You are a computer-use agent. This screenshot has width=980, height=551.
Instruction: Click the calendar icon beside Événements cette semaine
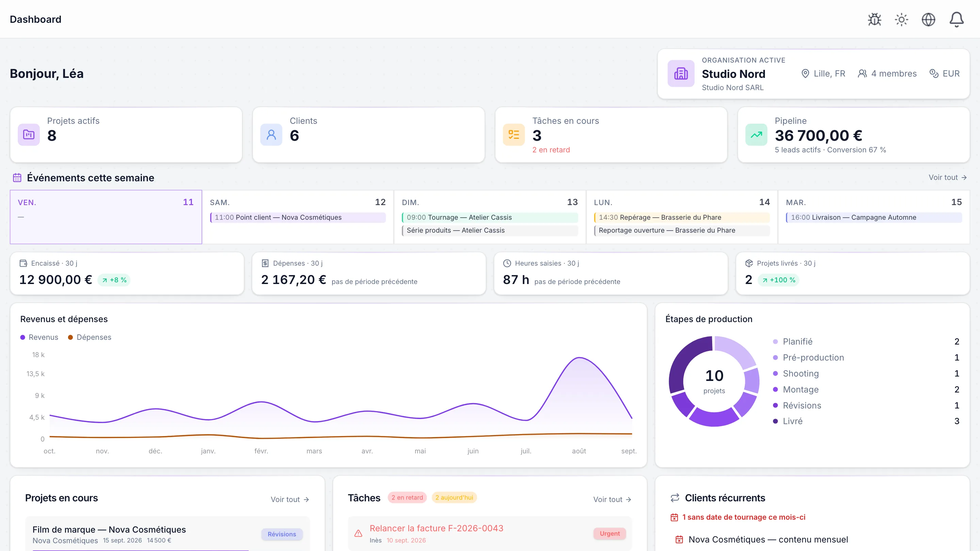pyautogui.click(x=17, y=178)
